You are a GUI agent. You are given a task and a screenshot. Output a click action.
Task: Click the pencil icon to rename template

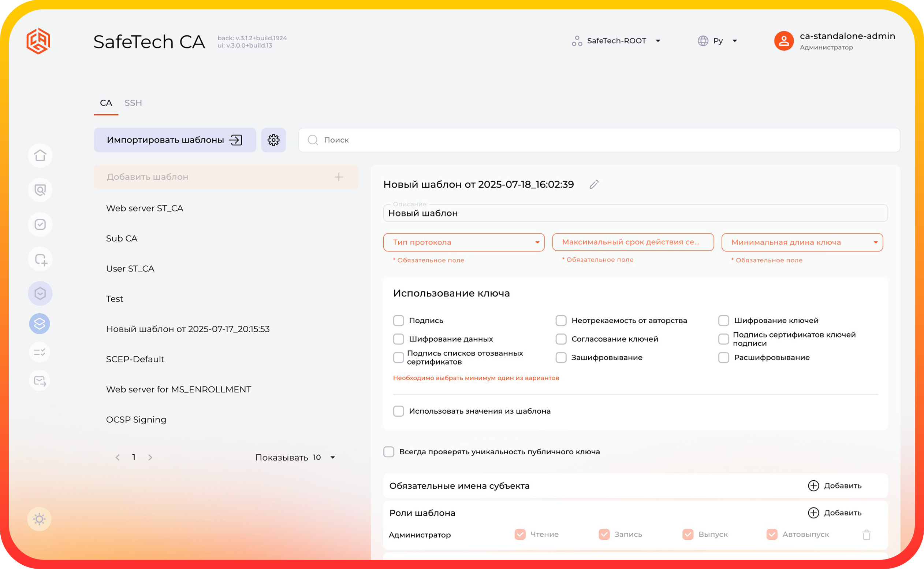pyautogui.click(x=594, y=184)
